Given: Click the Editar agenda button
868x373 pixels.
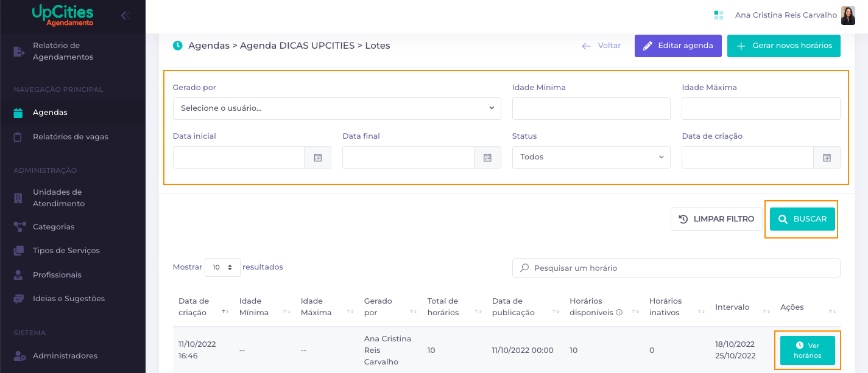Looking at the screenshot, I should point(678,46).
